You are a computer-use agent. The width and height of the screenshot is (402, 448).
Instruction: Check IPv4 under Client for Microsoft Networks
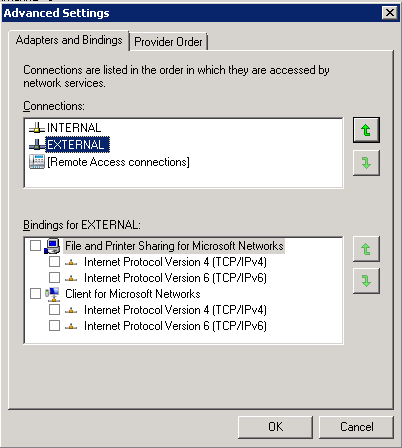[54, 310]
